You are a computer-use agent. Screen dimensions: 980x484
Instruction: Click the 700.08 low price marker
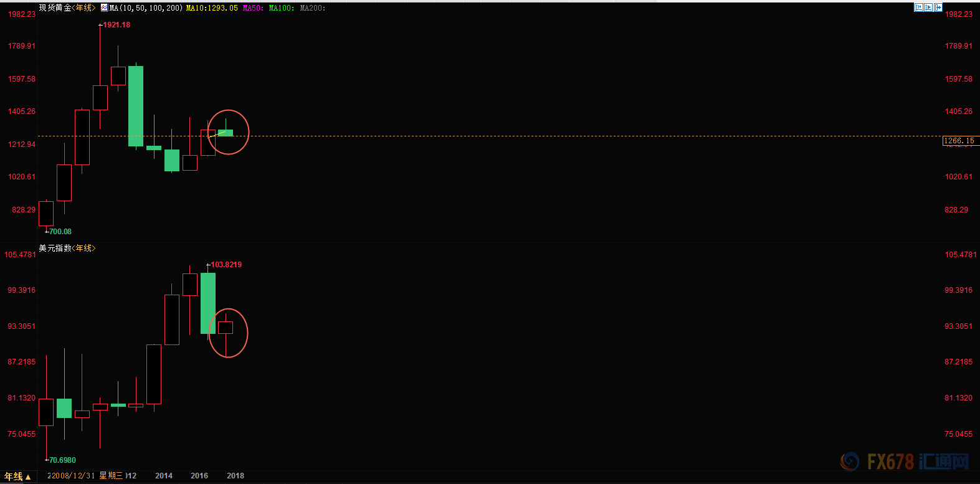(60, 232)
